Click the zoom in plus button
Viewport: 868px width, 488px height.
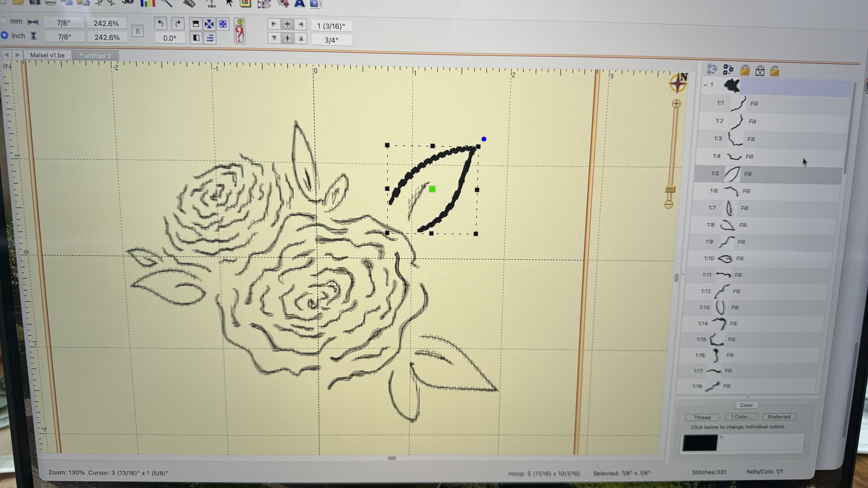[x=676, y=104]
